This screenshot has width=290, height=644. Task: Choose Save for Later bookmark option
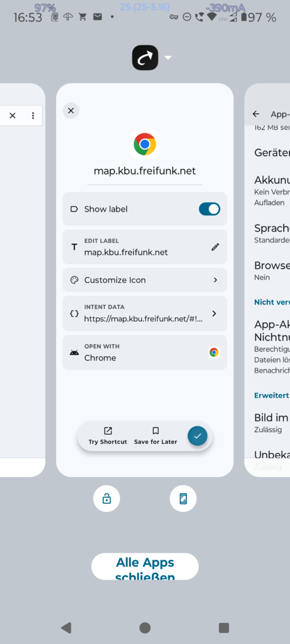click(155, 436)
